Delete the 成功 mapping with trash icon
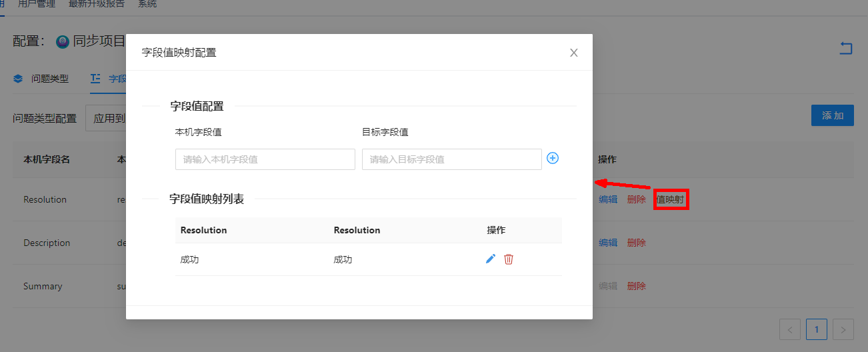868x352 pixels. click(509, 259)
